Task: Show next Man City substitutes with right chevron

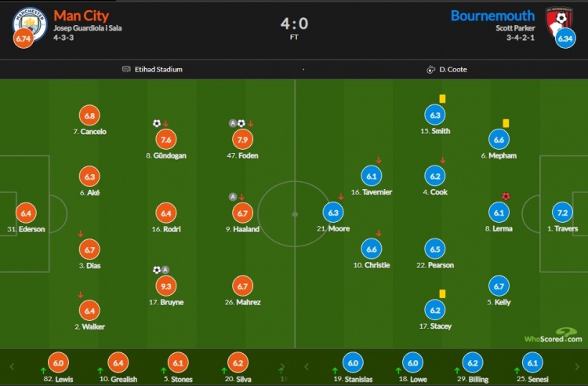Action: (x=281, y=366)
